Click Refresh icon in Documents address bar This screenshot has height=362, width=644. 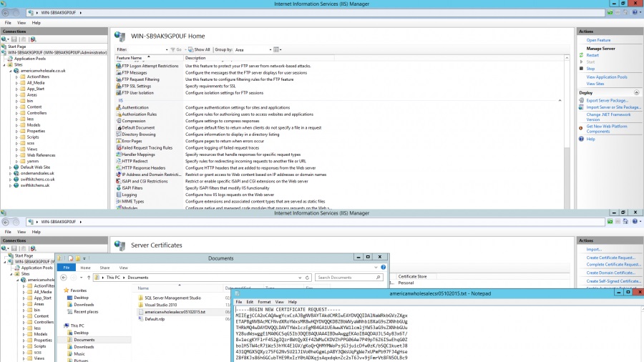[x=307, y=278]
